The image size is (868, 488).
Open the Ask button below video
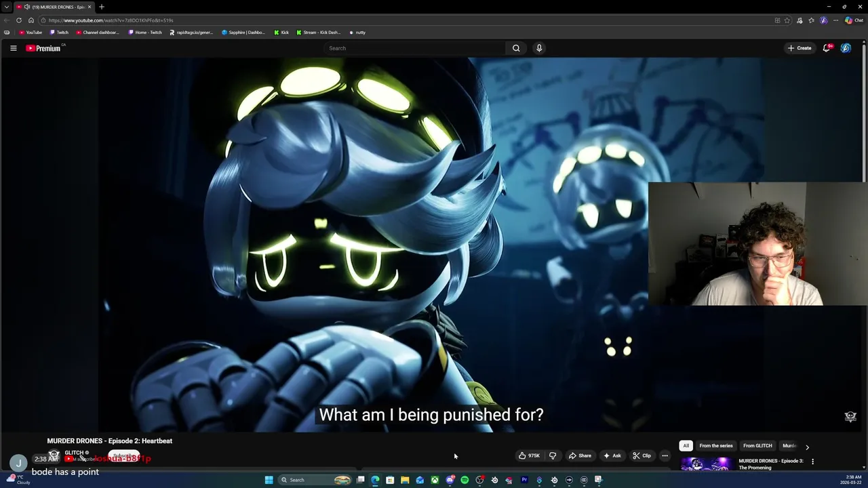point(612,455)
